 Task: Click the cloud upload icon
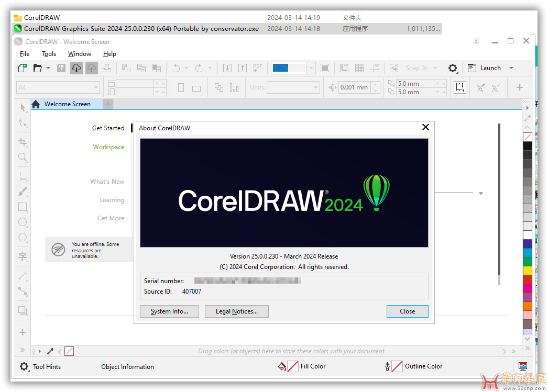coord(92,68)
